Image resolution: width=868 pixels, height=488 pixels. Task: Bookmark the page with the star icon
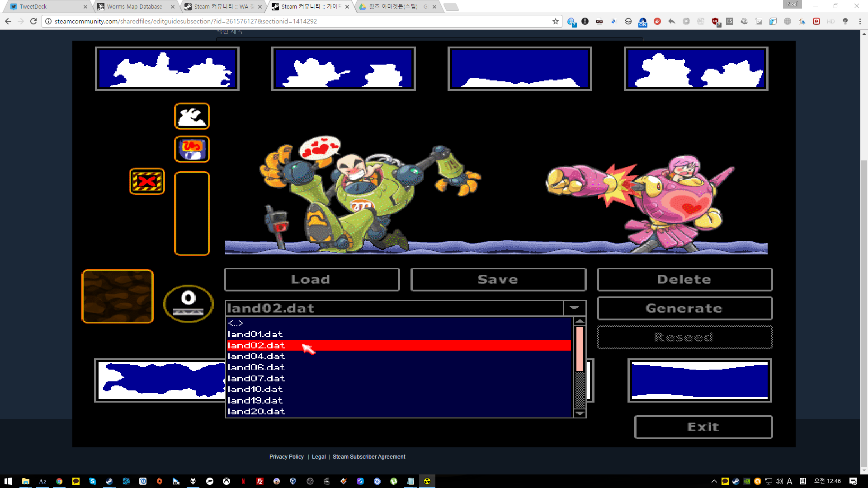(x=556, y=21)
